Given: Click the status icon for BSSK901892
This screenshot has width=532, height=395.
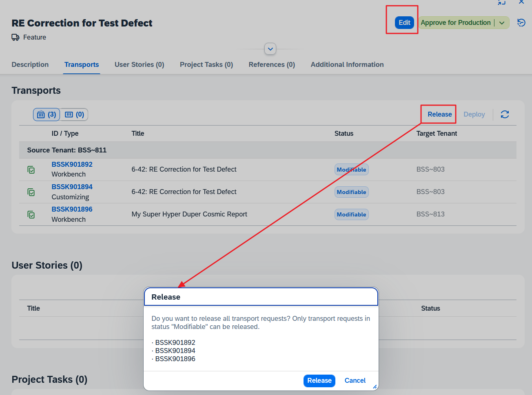Looking at the screenshot, I should 31,170.
